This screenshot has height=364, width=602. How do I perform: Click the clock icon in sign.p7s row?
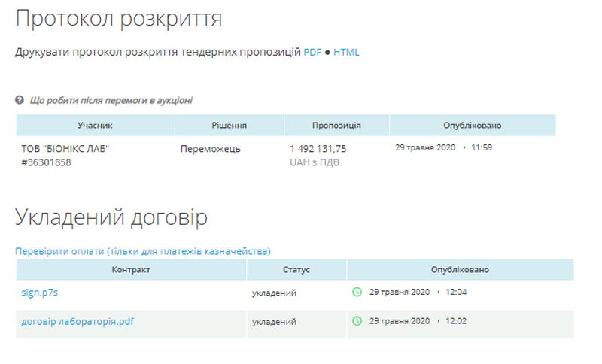coord(357,292)
